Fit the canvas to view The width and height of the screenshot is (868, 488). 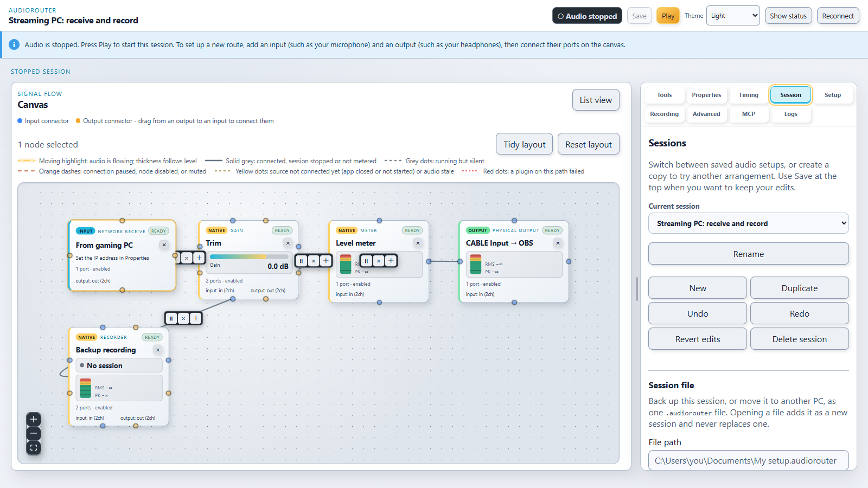[34, 447]
